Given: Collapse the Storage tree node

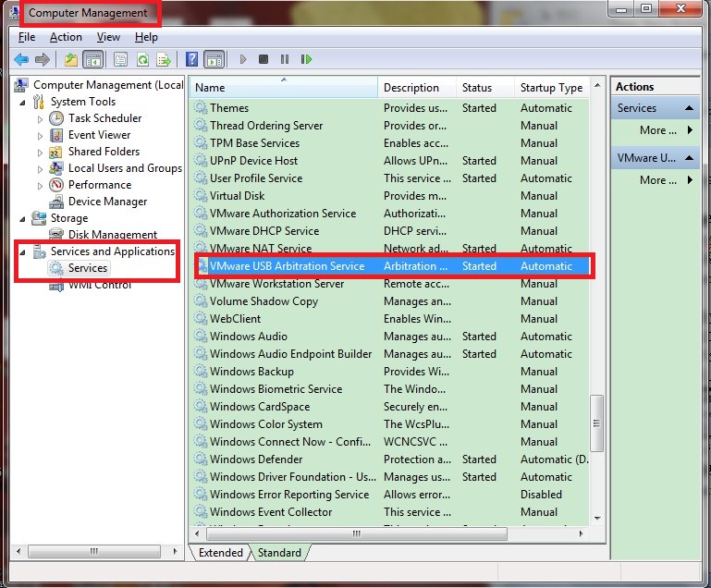Looking at the screenshot, I should pyautogui.click(x=23, y=219).
